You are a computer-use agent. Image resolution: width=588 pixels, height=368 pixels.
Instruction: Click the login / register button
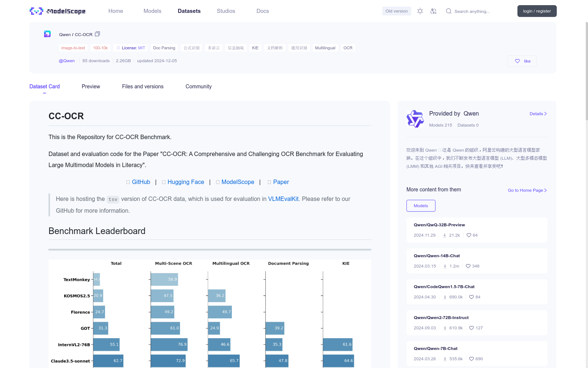pyautogui.click(x=537, y=11)
